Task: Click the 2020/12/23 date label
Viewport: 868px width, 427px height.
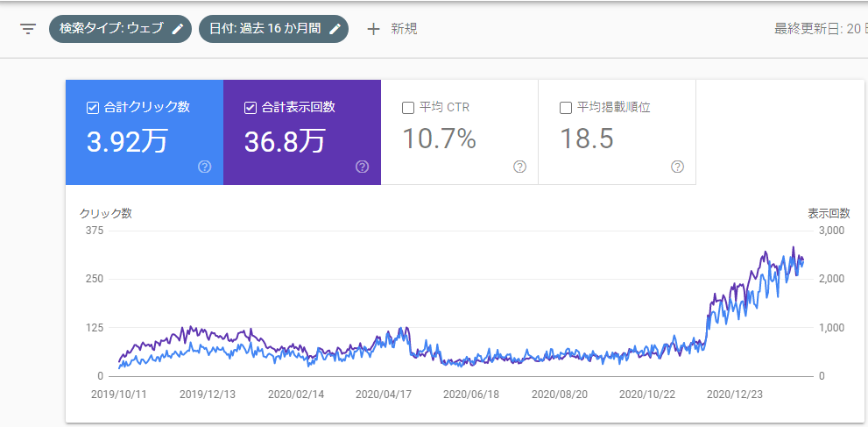Action: [735, 395]
